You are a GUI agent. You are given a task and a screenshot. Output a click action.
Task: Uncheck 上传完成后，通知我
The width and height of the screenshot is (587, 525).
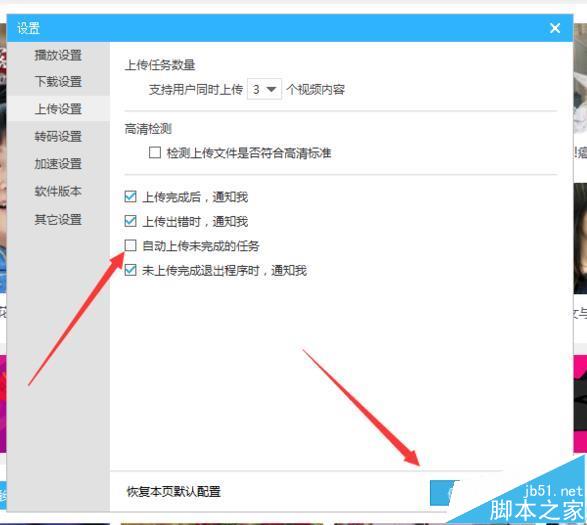click(x=130, y=196)
